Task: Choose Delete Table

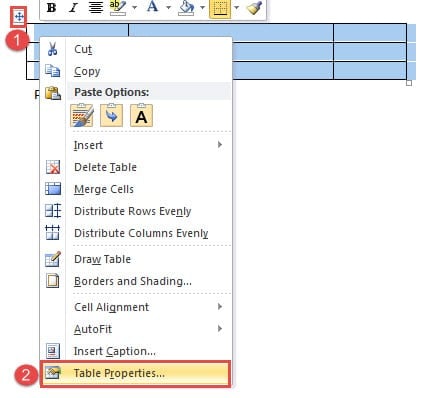Action: pos(136,167)
